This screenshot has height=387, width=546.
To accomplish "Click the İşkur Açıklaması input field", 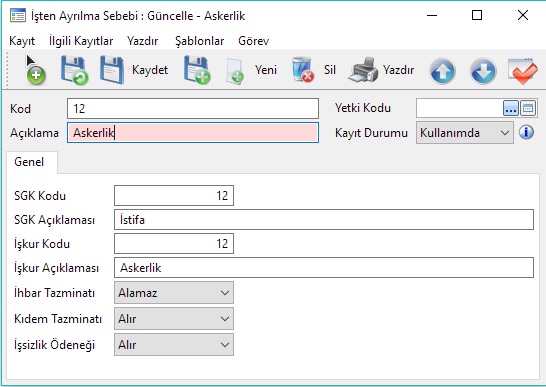I will pyautogui.click(x=324, y=268).
